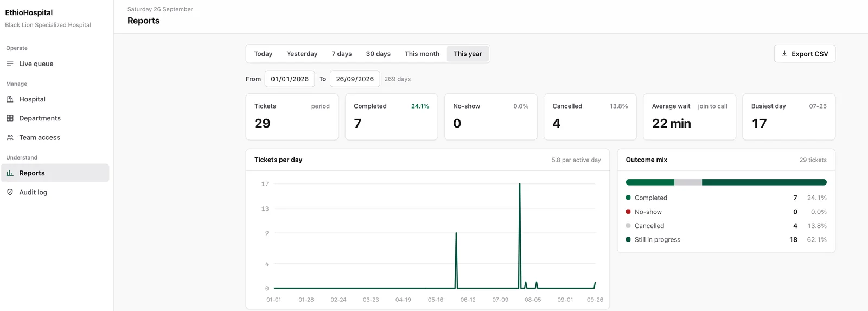Click the green Completed segment of outcome bar
868x311 pixels.
pos(650,182)
